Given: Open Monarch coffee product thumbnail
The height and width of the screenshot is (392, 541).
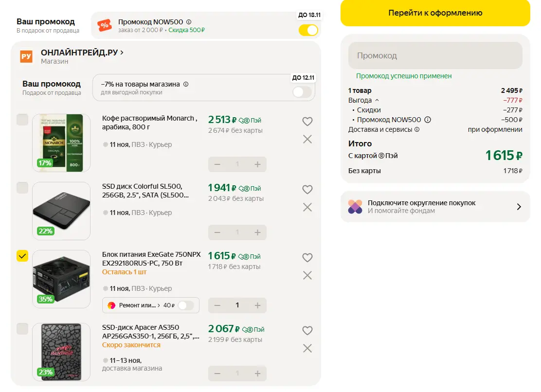Looking at the screenshot, I should click(61, 143).
